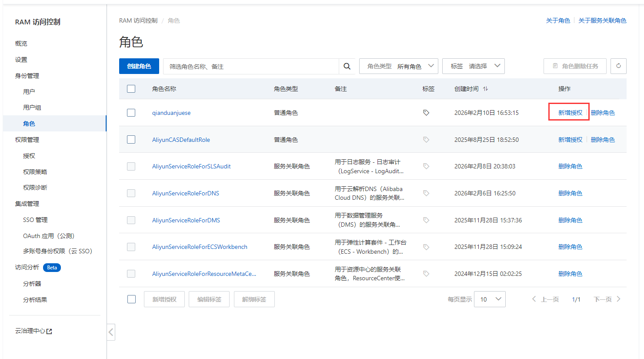Open 设置 in the sidebar

21,60
